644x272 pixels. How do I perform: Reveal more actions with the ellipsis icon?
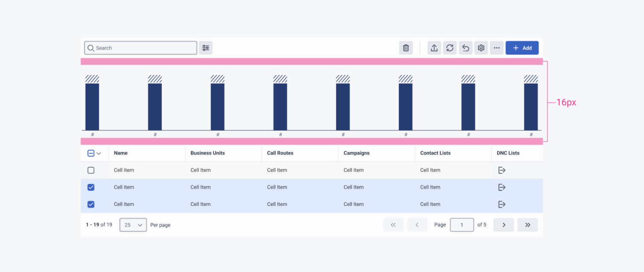pyautogui.click(x=497, y=48)
